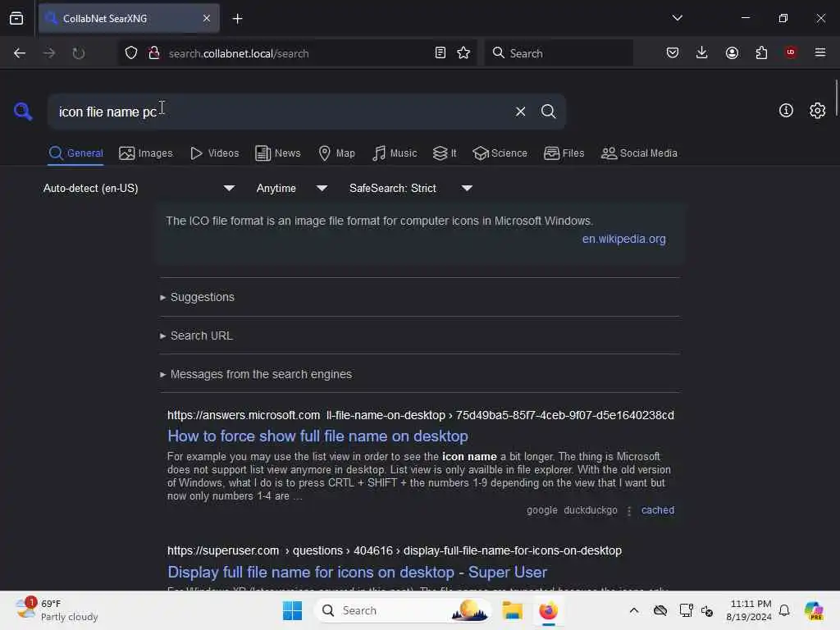840x630 pixels.
Task: Open the uBlock Origin extension icon
Action: pyautogui.click(x=790, y=52)
